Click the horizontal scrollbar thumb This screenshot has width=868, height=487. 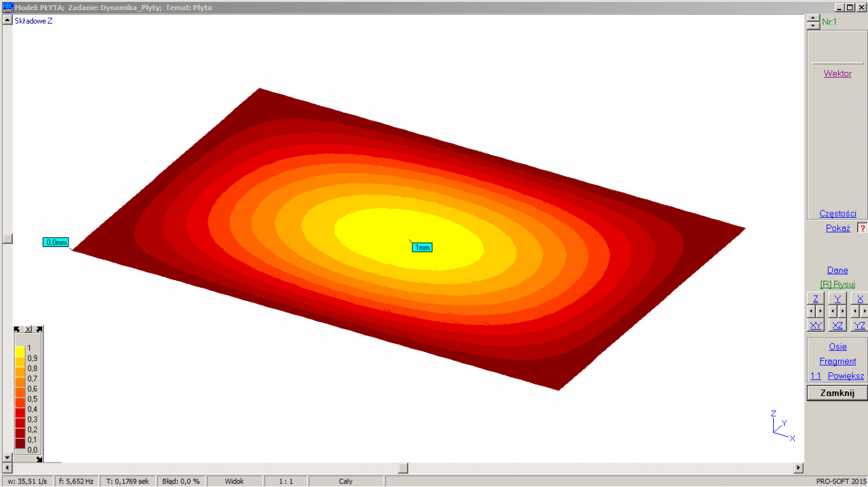[403, 468]
